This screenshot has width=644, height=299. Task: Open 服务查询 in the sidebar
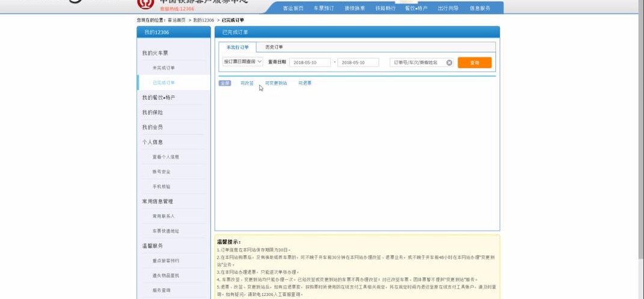coord(161,290)
